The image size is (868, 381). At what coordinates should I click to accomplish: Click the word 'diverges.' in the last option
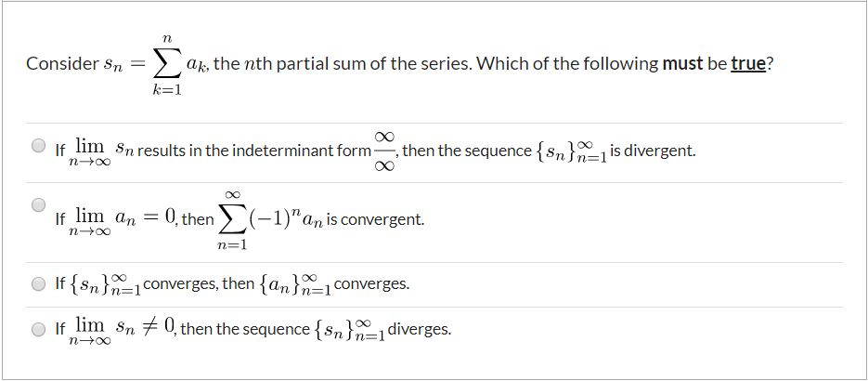pyautogui.click(x=420, y=330)
